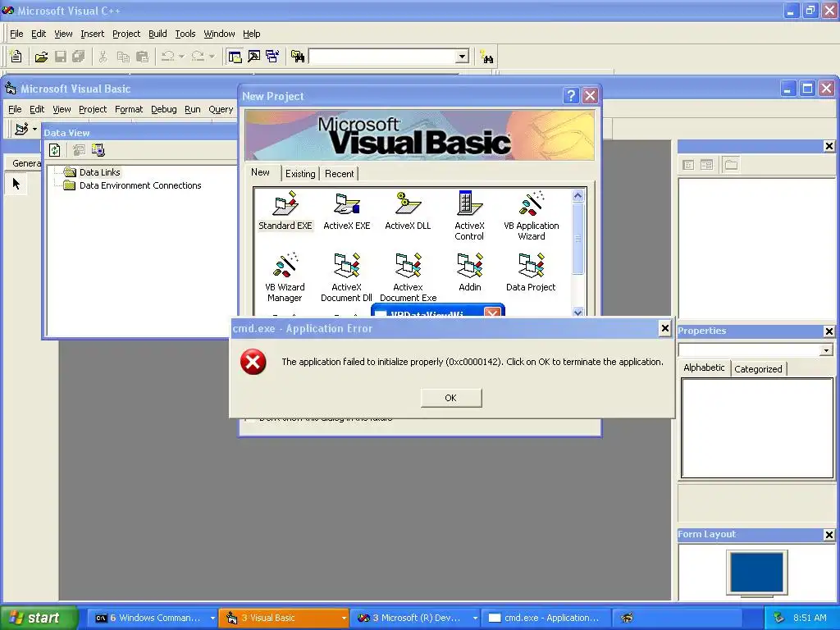This screenshot has height=630, width=840.
Task: Click the Copy icon in Visual C++ toolbar
Action: (x=123, y=57)
